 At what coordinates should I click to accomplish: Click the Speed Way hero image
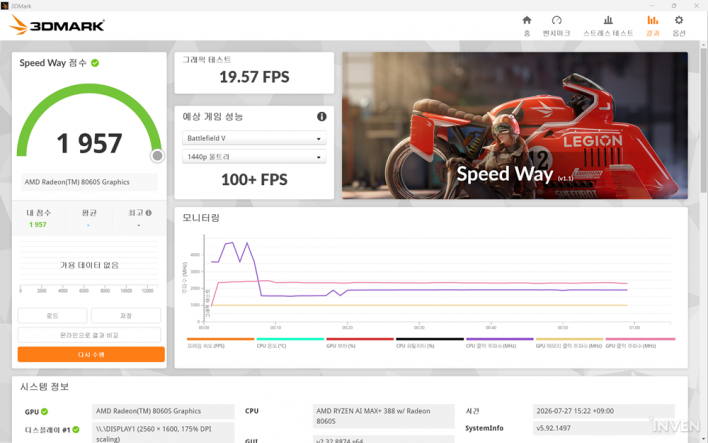(515, 126)
